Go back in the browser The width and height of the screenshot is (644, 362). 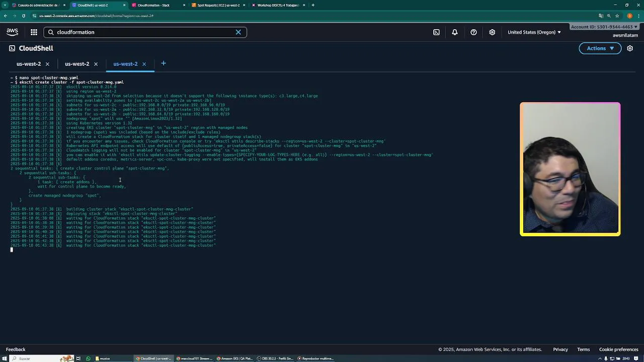coord(5,16)
